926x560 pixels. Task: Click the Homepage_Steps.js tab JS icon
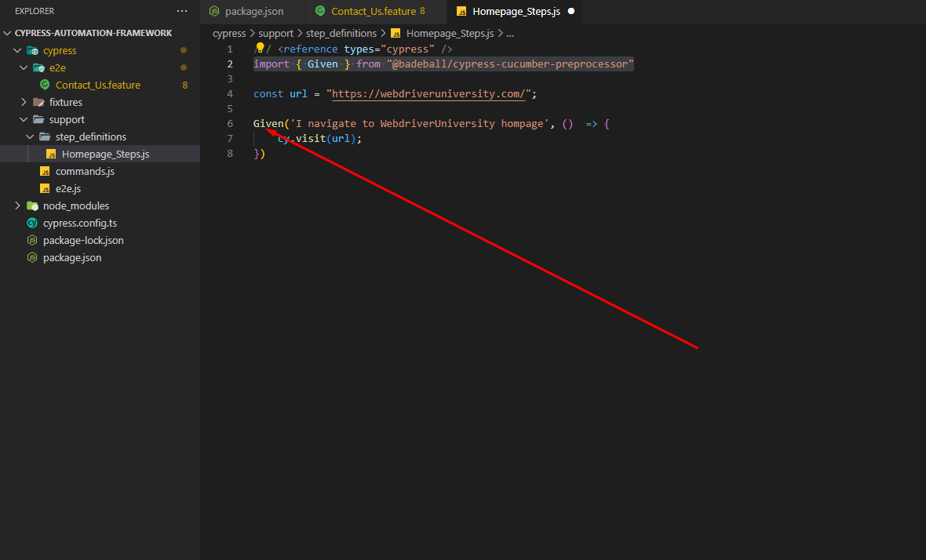(x=461, y=11)
